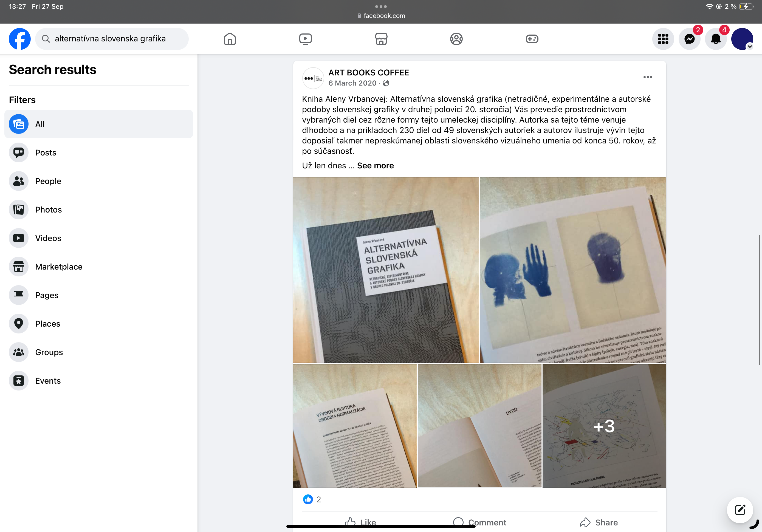Viewport: 762px width, 532px height.
Task: Open the nine-dot menu grid icon
Action: [663, 39]
